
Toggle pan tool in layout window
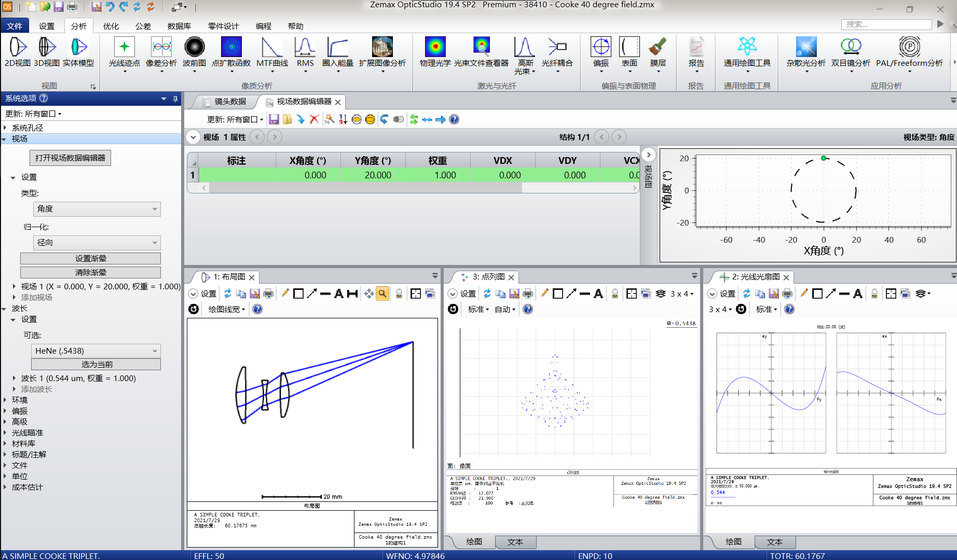coord(368,293)
